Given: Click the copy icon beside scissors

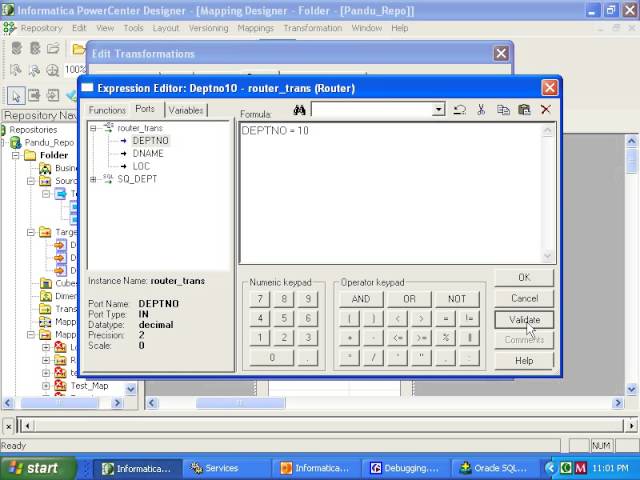Looking at the screenshot, I should coord(503,110).
